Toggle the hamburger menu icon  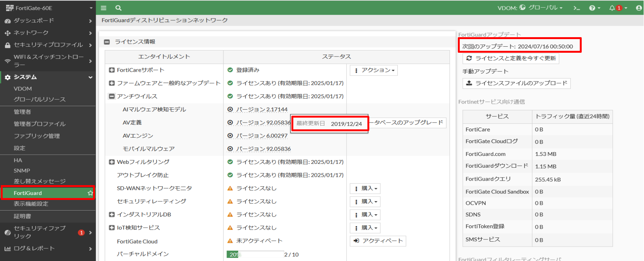[103, 8]
